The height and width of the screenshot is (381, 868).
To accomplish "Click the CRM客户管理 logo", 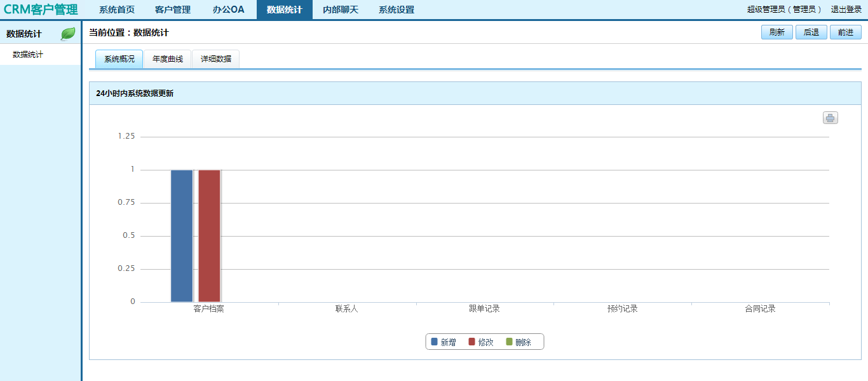I will pos(41,10).
